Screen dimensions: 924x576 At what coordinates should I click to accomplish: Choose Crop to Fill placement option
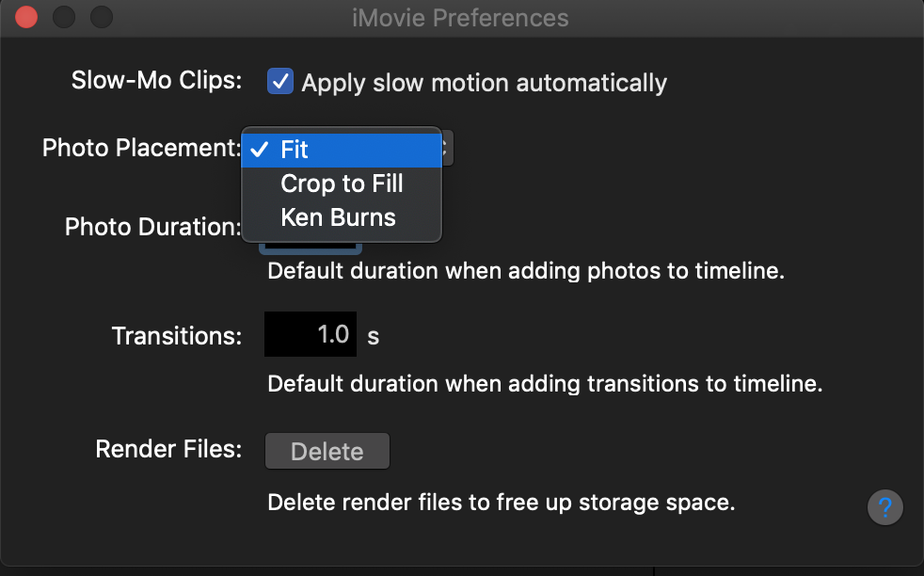click(x=342, y=184)
